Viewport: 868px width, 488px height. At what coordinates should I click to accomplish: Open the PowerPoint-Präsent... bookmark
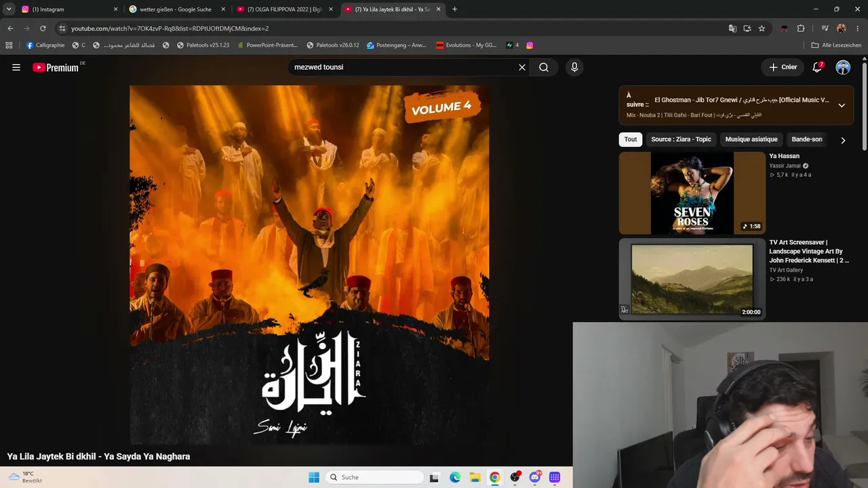pos(267,45)
